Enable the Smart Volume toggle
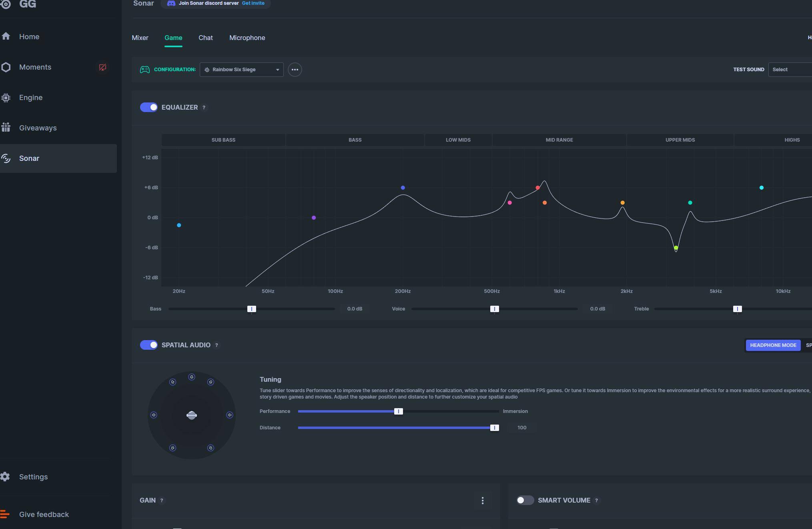 (x=525, y=500)
